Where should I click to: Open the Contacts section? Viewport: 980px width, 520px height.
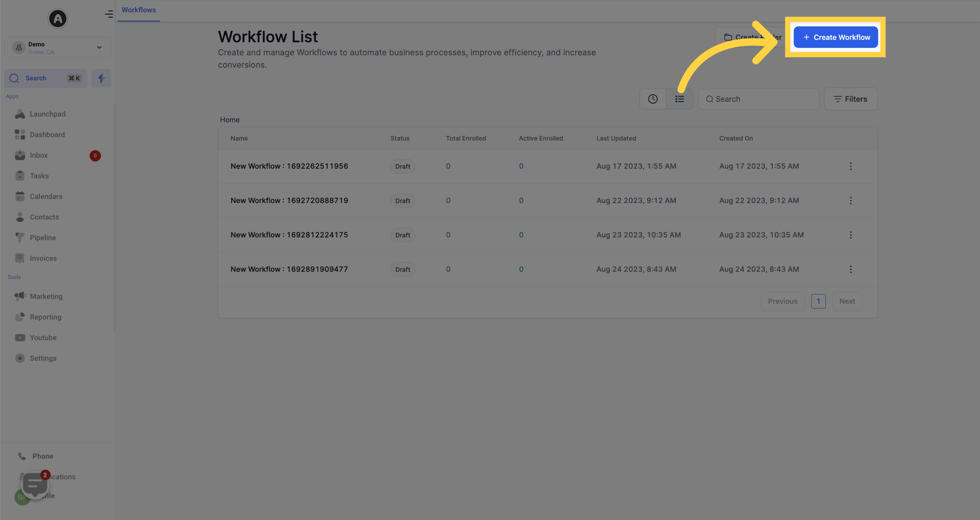[44, 217]
